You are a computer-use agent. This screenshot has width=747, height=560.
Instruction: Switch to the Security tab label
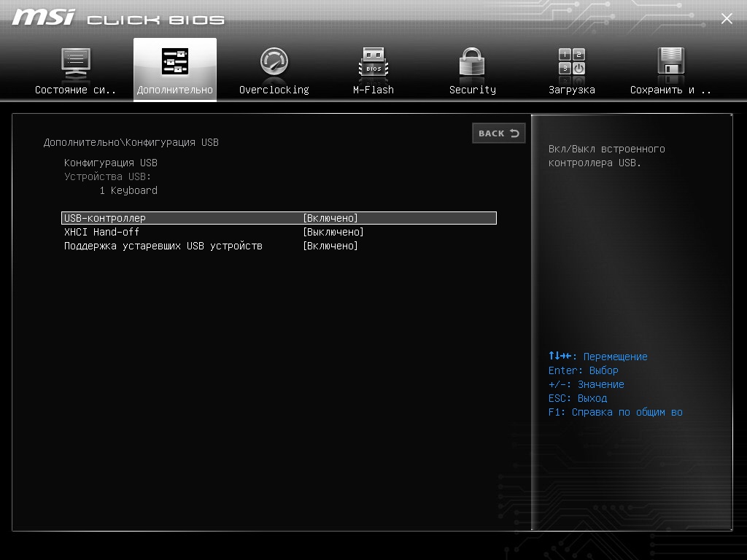point(472,90)
